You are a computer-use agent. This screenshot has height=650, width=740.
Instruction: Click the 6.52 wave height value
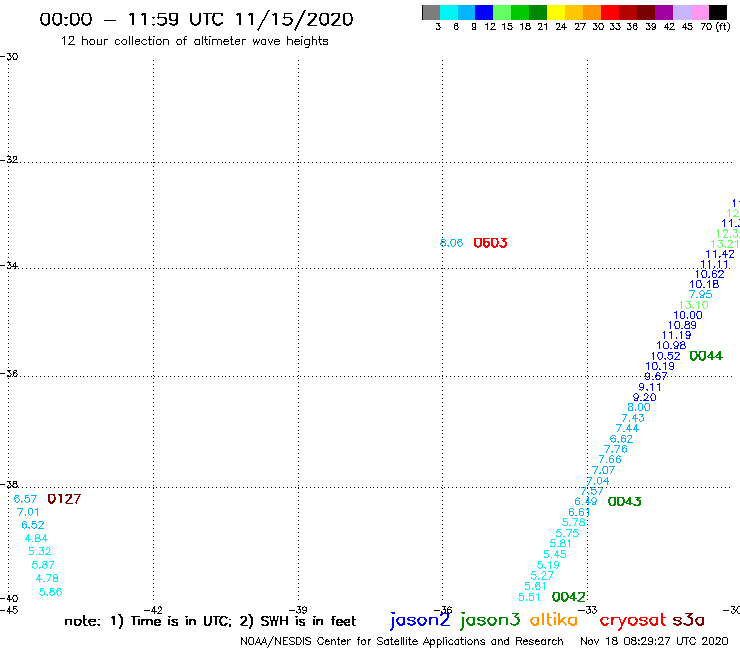click(33, 525)
